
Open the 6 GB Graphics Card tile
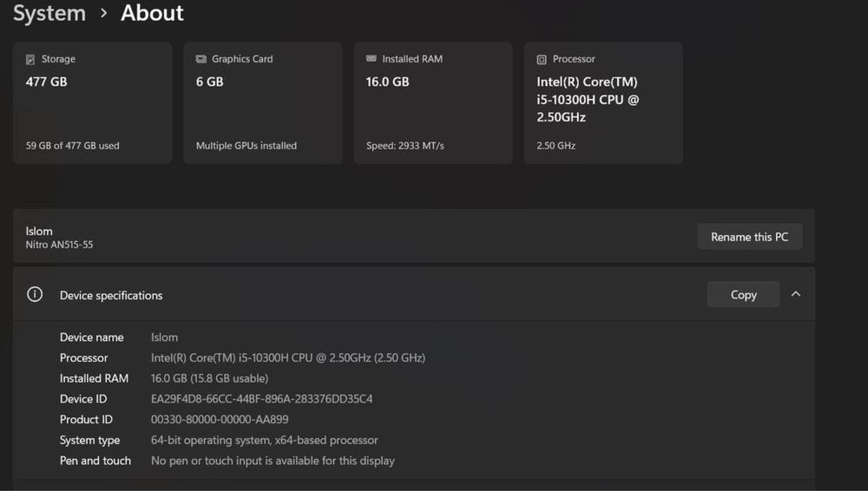tap(262, 103)
